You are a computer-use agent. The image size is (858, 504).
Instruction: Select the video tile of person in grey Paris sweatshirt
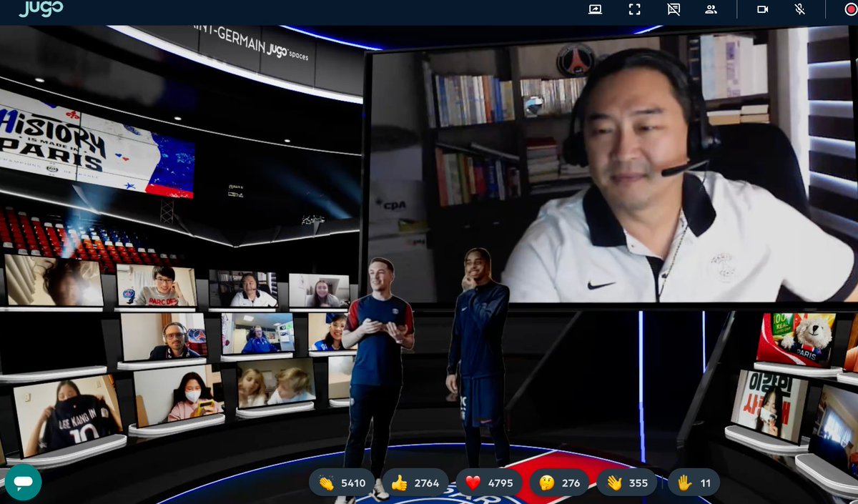click(x=156, y=286)
